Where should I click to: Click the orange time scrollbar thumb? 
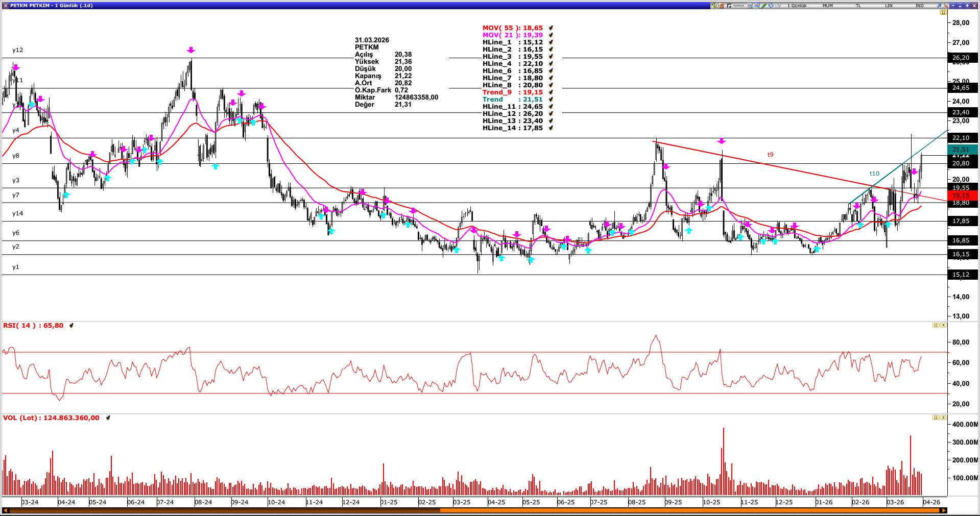(x=690, y=510)
